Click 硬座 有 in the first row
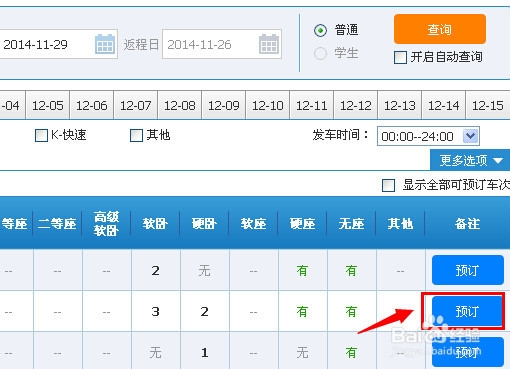This screenshot has height=369, width=510. [x=302, y=271]
